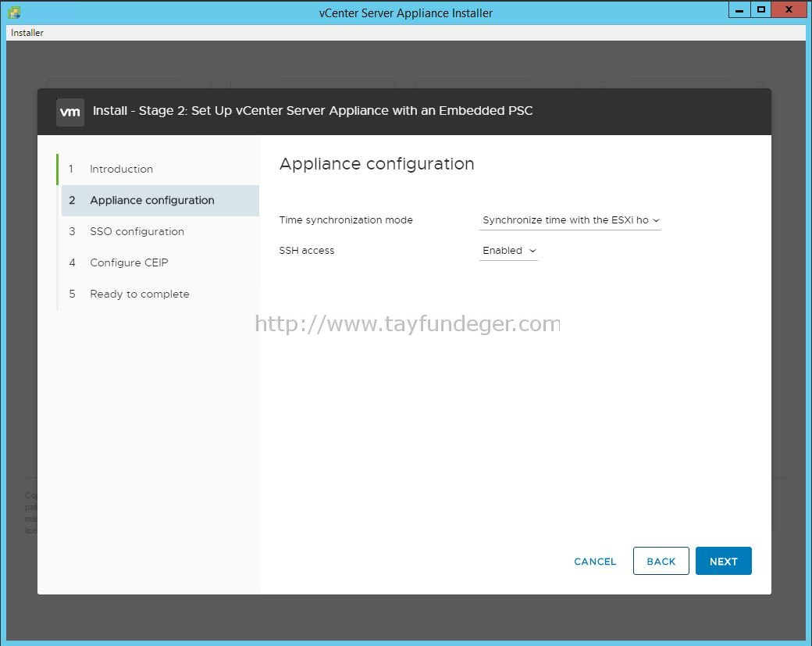
Task: Click the Time synchronization mode label
Action: pyautogui.click(x=346, y=220)
